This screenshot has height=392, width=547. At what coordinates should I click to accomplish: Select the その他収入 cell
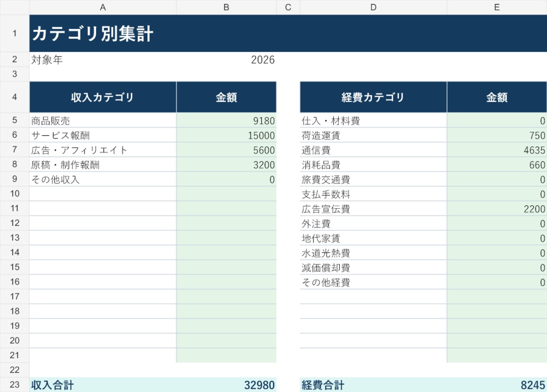coord(103,179)
